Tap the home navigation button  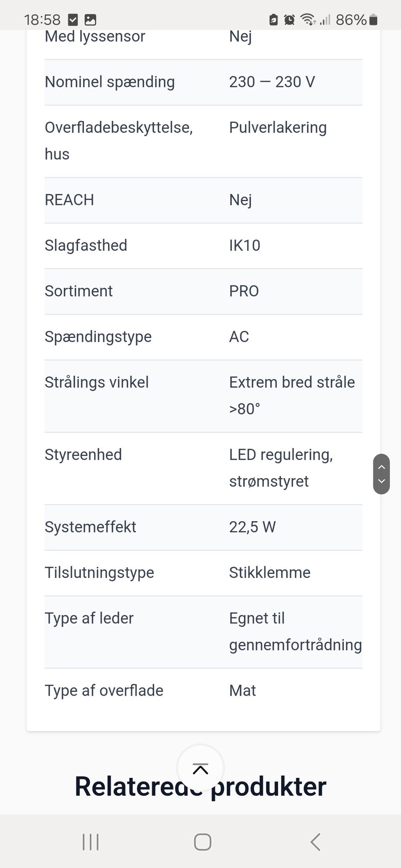[203, 842]
